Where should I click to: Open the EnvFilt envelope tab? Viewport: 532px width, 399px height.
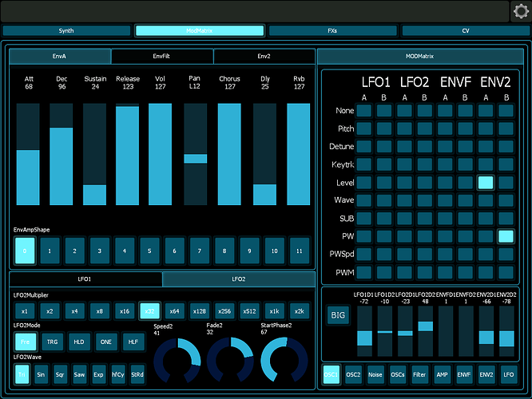click(x=162, y=57)
